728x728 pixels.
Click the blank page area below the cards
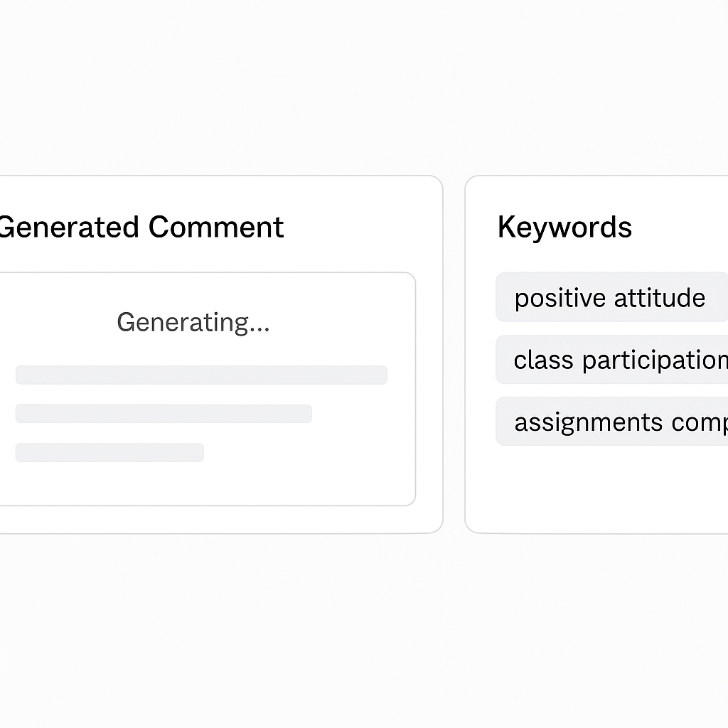(x=364, y=626)
